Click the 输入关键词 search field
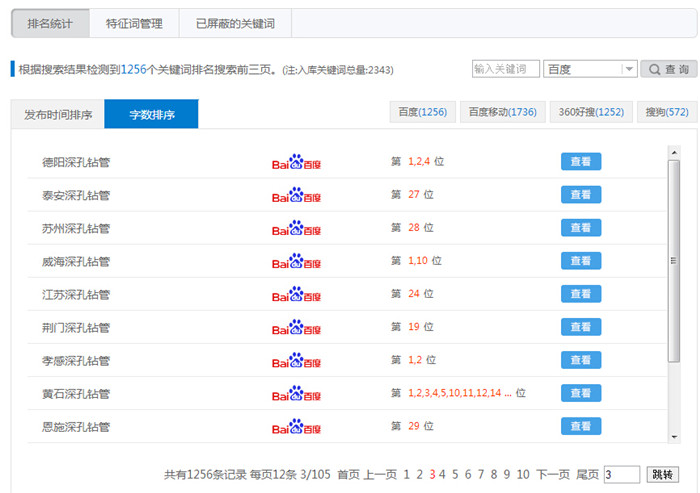This screenshot has height=493, width=700. (x=505, y=69)
